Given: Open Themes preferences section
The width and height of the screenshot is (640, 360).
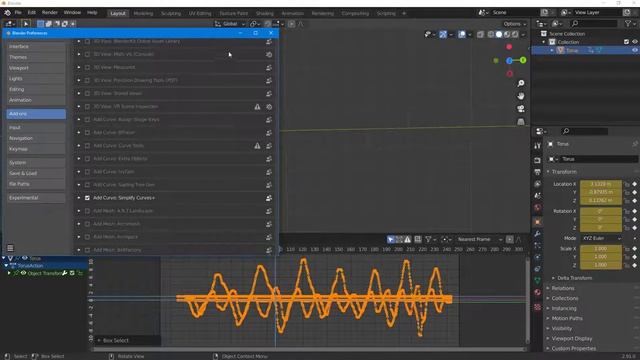Looking at the screenshot, I should tap(36, 57).
